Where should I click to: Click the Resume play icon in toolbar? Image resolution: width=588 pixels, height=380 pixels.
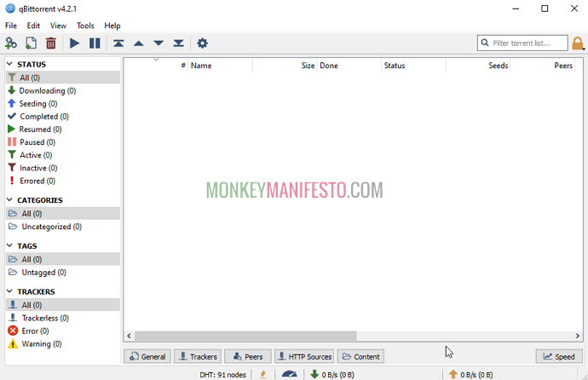pyautogui.click(x=74, y=43)
